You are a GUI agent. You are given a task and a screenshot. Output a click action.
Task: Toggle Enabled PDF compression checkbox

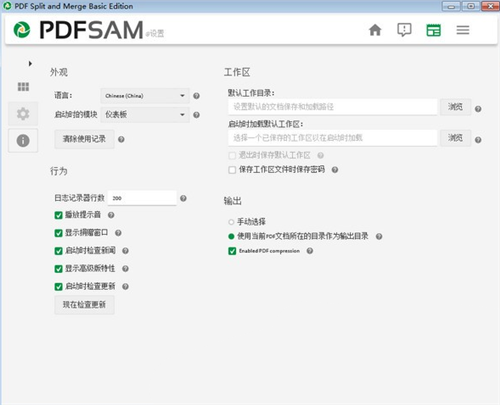pos(232,251)
